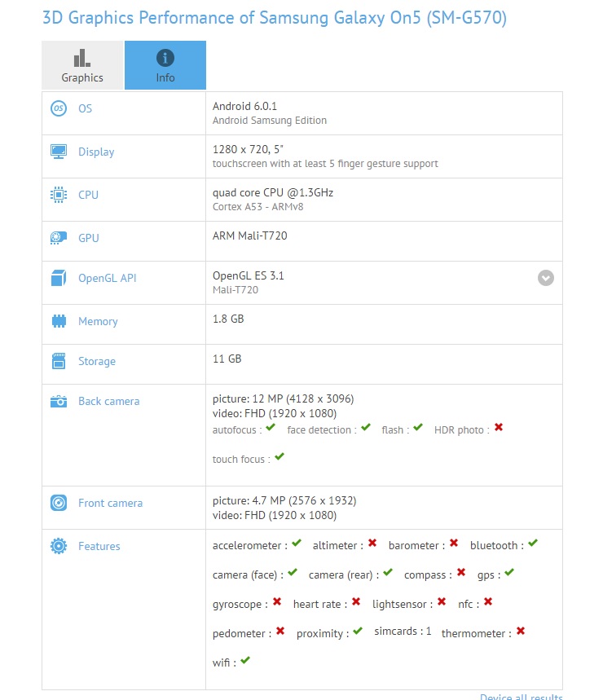This screenshot has width=603, height=700.
Task: Click the Memory chip icon
Action: (59, 321)
